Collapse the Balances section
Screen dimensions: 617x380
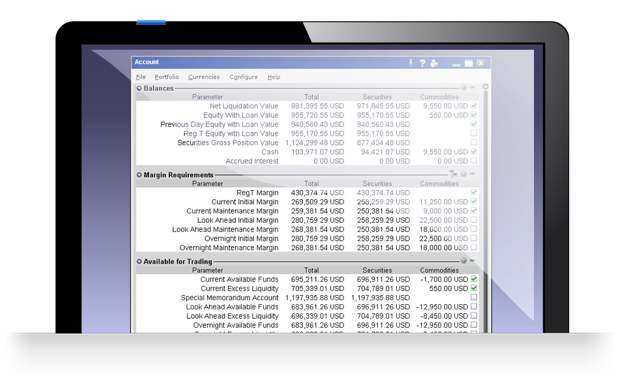coord(139,88)
